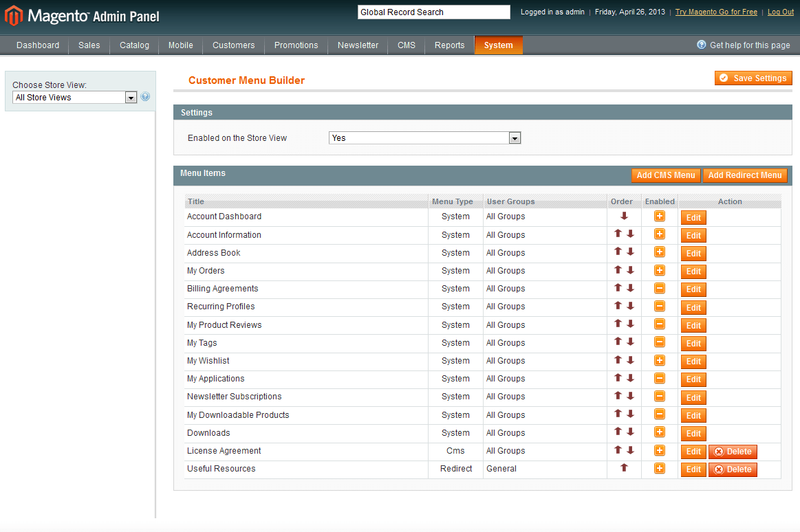The image size is (800, 532).
Task: Delete the License Agreement menu item
Action: coord(733,452)
